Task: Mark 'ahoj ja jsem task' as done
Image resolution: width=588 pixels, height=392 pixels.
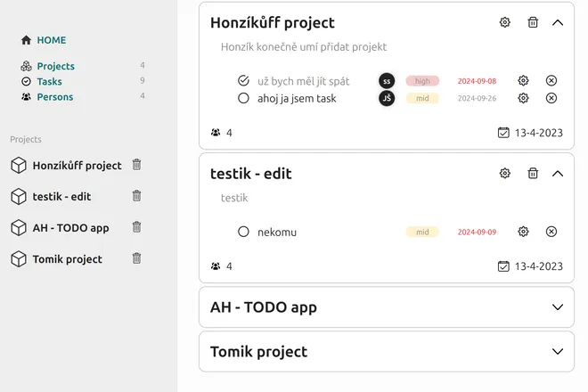Action: (243, 98)
